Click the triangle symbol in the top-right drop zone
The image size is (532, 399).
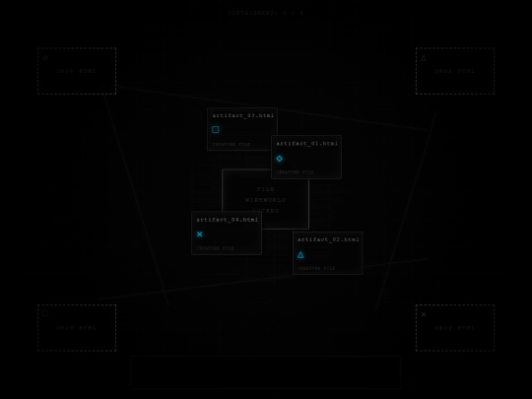tap(424, 58)
